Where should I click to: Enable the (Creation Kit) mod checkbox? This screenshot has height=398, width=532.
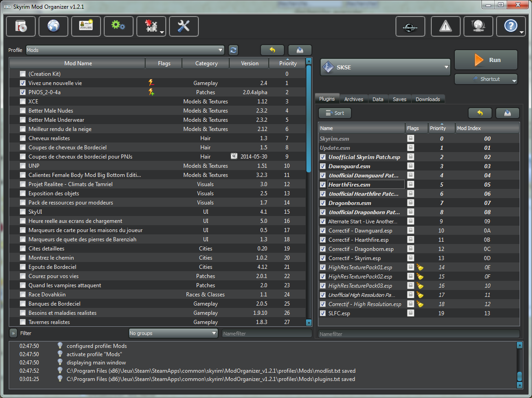[x=23, y=74]
